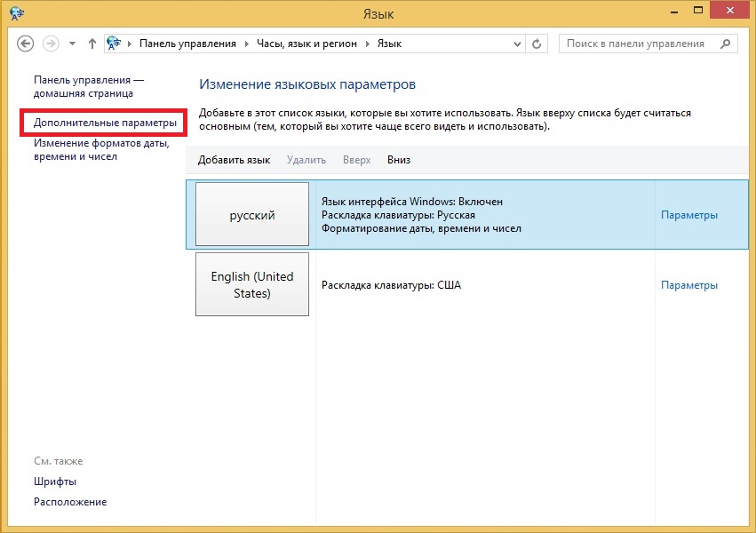Open Параметры for русский language
The width and height of the screenshot is (756, 533).
point(688,215)
